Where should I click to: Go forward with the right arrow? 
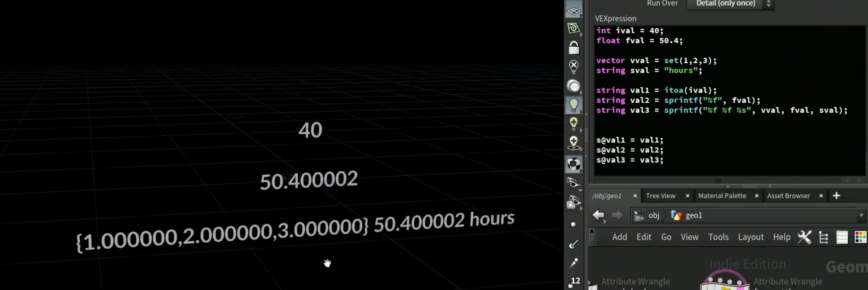point(617,215)
